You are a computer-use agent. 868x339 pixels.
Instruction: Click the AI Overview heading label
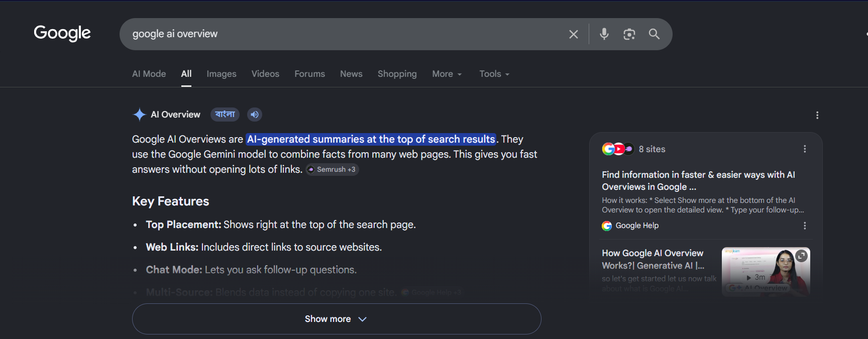tap(175, 115)
